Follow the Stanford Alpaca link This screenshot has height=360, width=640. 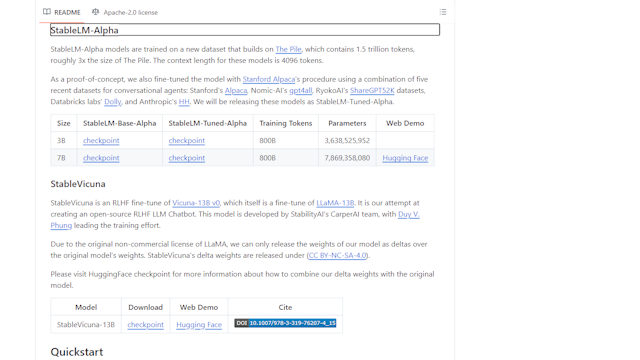coord(269,79)
